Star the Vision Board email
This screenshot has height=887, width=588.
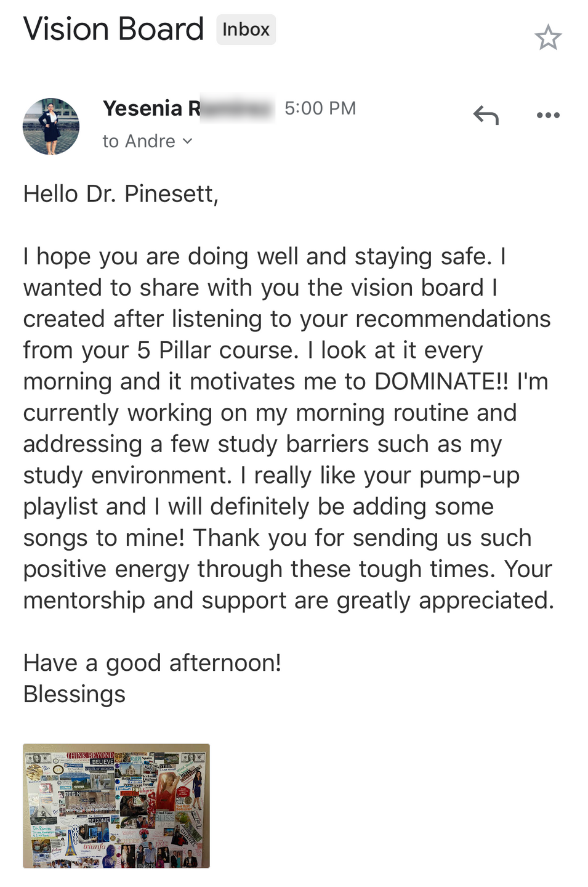pyautogui.click(x=547, y=38)
